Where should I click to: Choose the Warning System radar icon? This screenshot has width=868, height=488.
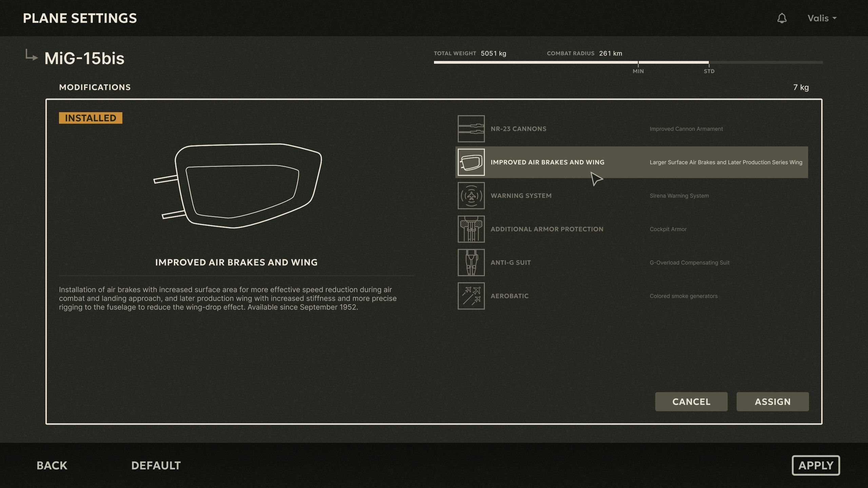tap(471, 196)
